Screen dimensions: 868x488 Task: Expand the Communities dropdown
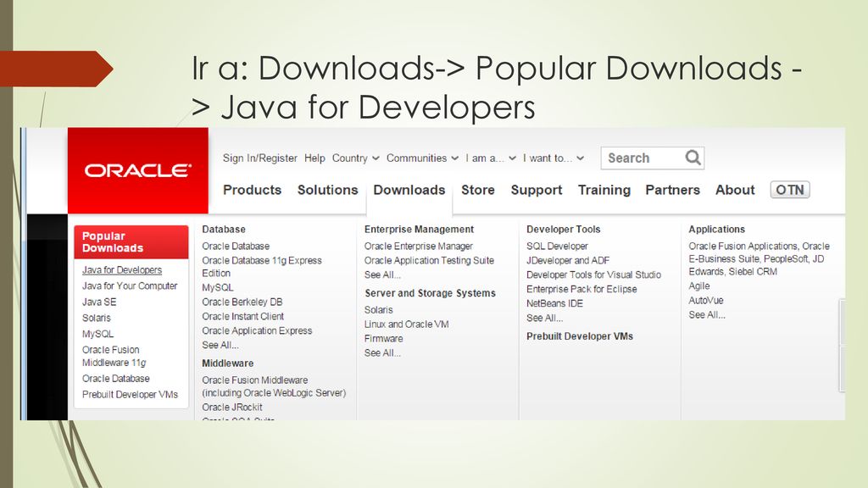pyautogui.click(x=422, y=158)
